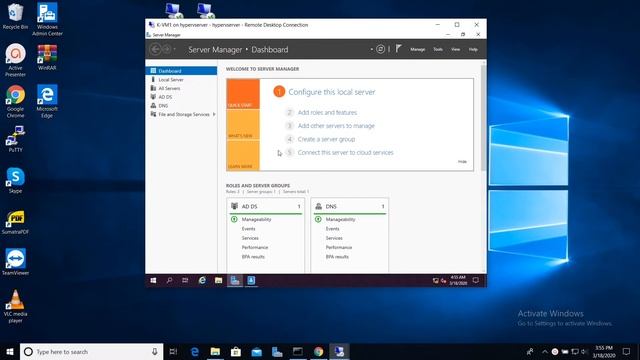Open AD DS Manageability entry
The width and height of the screenshot is (640, 360).
coord(256,219)
